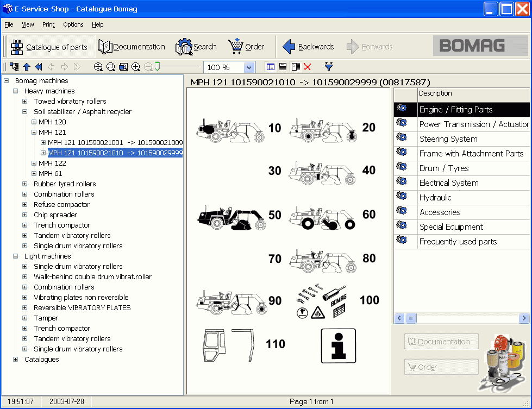Select the MPH 61 tree item
The width and height of the screenshot is (532, 409).
[50, 174]
